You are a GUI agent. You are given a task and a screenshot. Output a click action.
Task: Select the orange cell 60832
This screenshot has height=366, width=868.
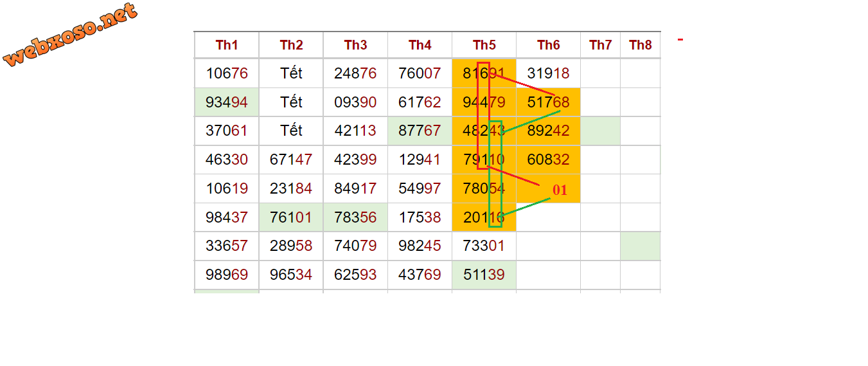[549, 160]
